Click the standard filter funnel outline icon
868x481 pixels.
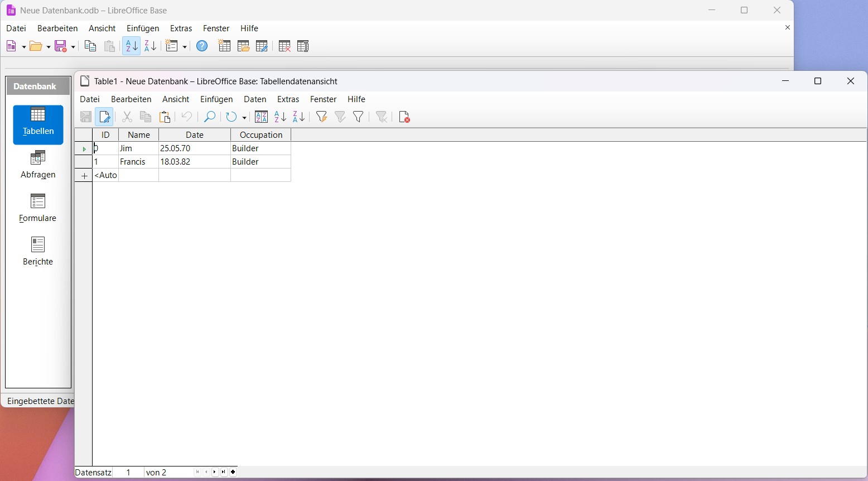tap(359, 117)
